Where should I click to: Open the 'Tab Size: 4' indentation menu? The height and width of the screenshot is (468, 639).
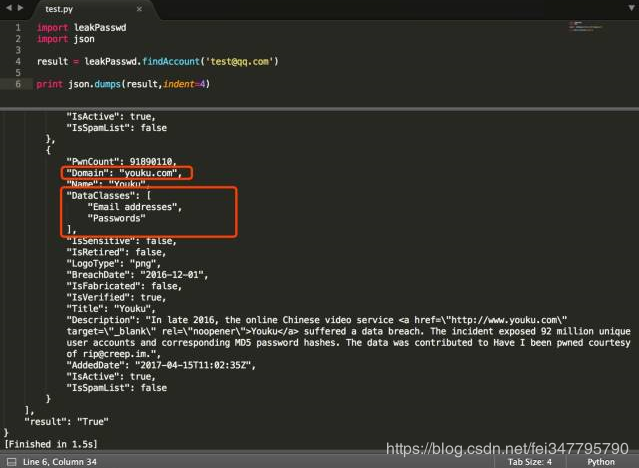[529, 462]
